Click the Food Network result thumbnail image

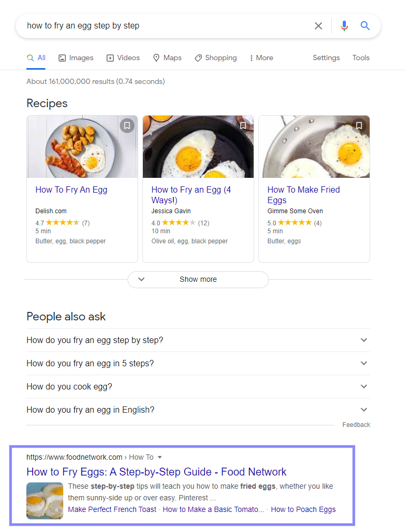[45, 500]
